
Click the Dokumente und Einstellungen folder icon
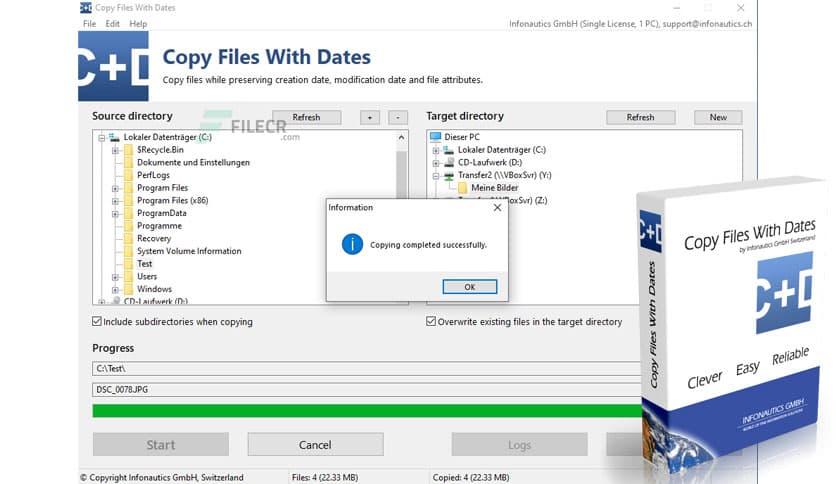pos(128,163)
